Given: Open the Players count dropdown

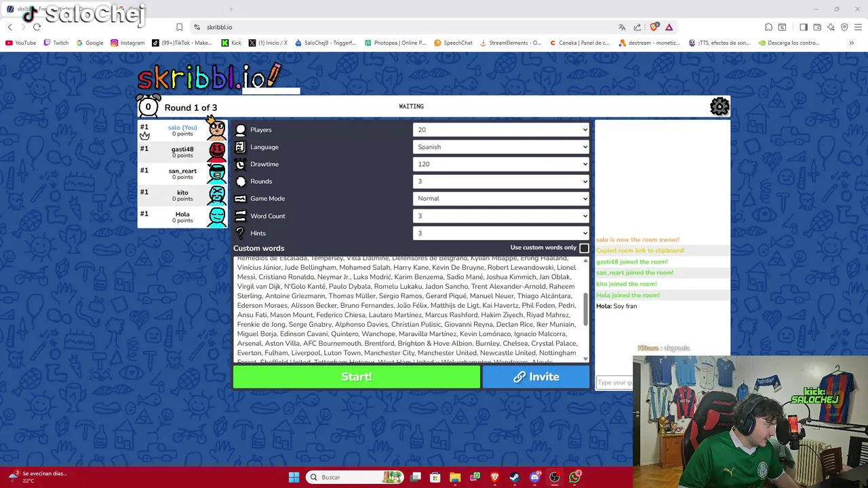Looking at the screenshot, I should pos(501,129).
